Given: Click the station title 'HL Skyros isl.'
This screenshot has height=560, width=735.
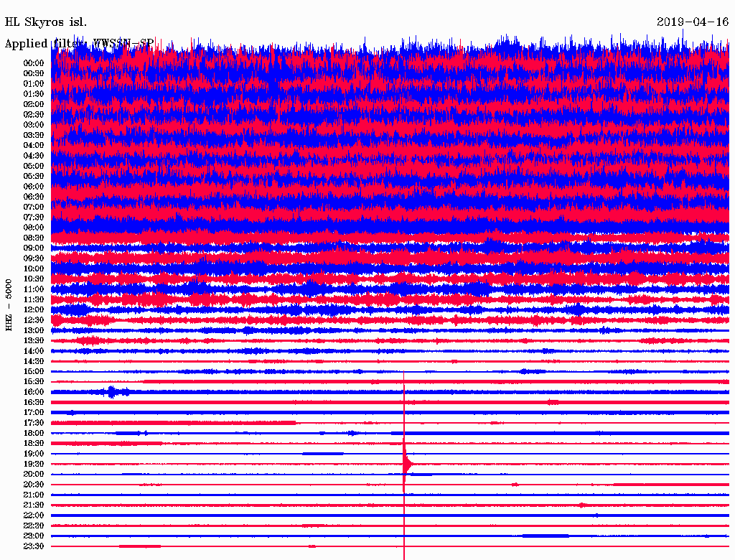Looking at the screenshot, I should (45, 22).
